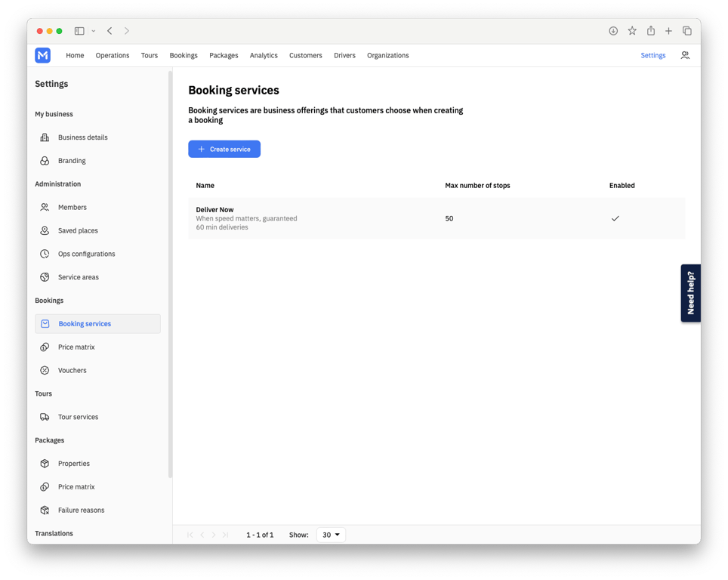Open the Deliver Now service row
The height and width of the screenshot is (580, 728).
click(436, 218)
